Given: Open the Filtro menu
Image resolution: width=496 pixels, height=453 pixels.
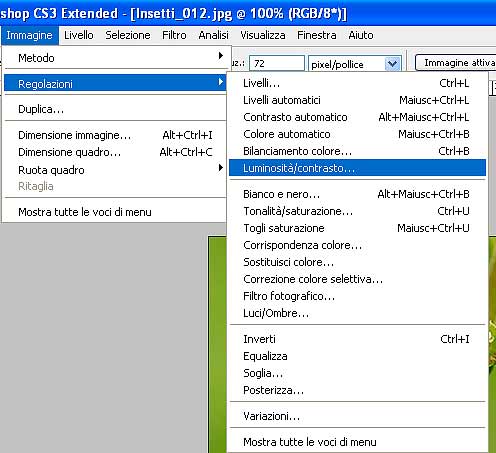Looking at the screenshot, I should point(174,35).
